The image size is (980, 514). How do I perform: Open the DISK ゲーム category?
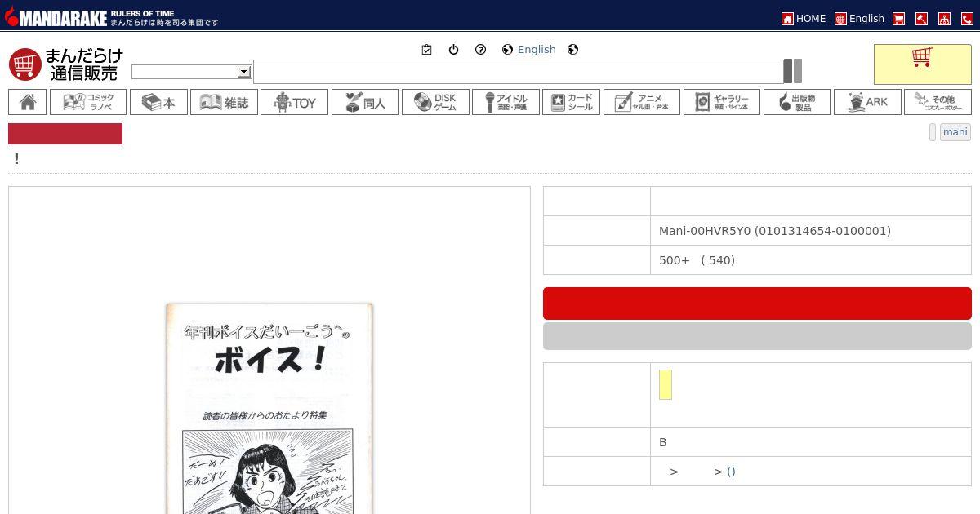435,102
